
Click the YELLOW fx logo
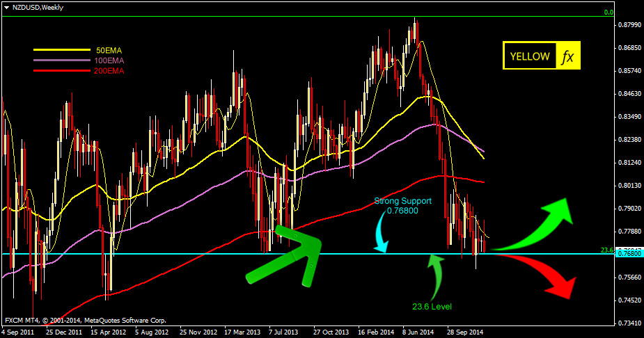(x=542, y=56)
